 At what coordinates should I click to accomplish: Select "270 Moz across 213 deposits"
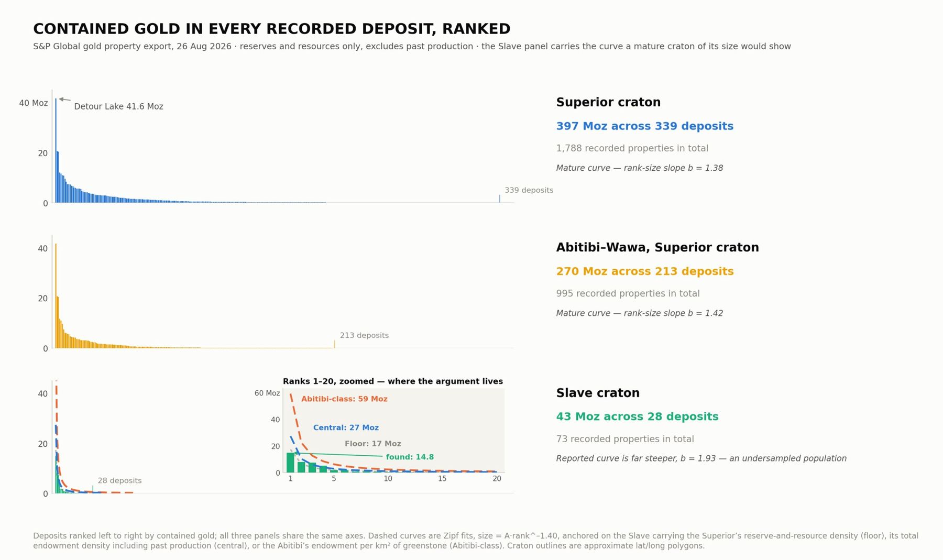point(644,271)
